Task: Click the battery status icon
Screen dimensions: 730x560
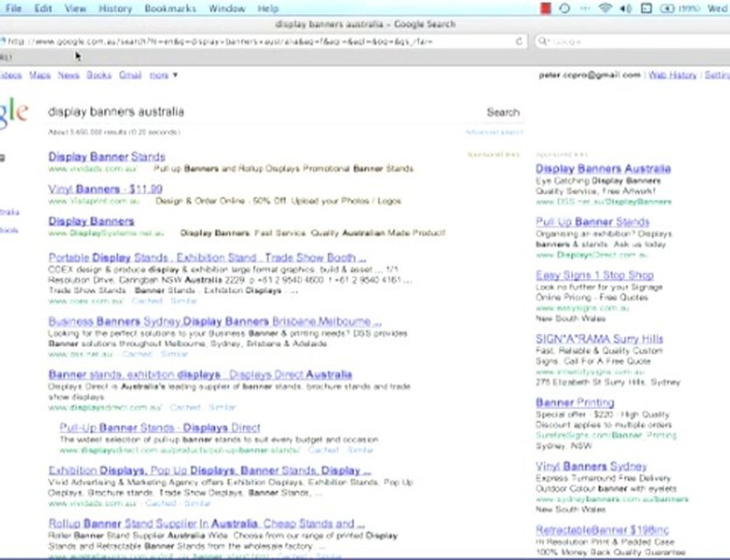Action: pos(667,9)
